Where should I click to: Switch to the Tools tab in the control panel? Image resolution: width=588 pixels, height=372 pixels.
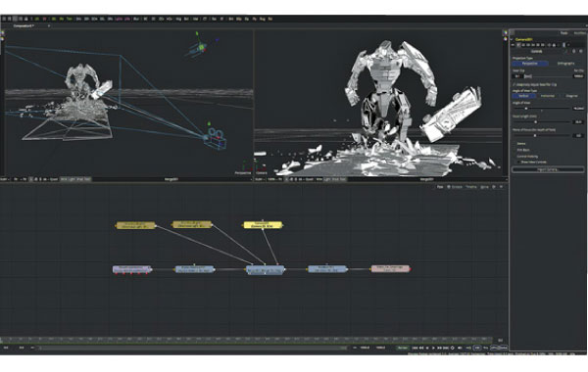(563, 33)
